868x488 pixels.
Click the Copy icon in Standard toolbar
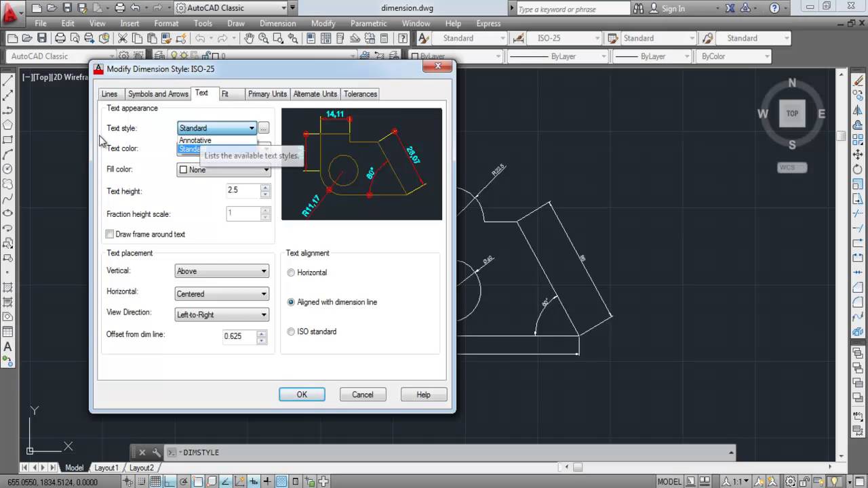click(x=137, y=38)
